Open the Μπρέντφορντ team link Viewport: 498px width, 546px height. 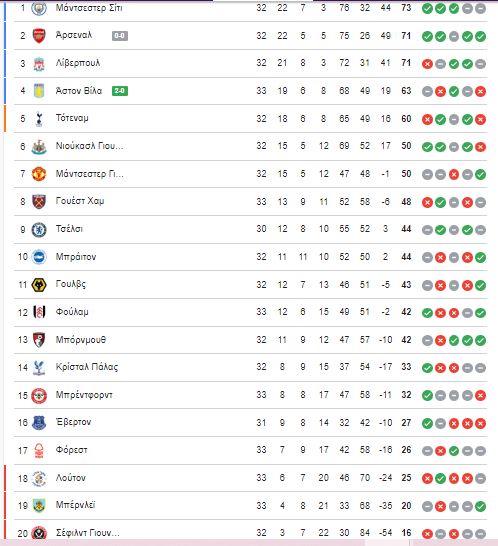84,395
